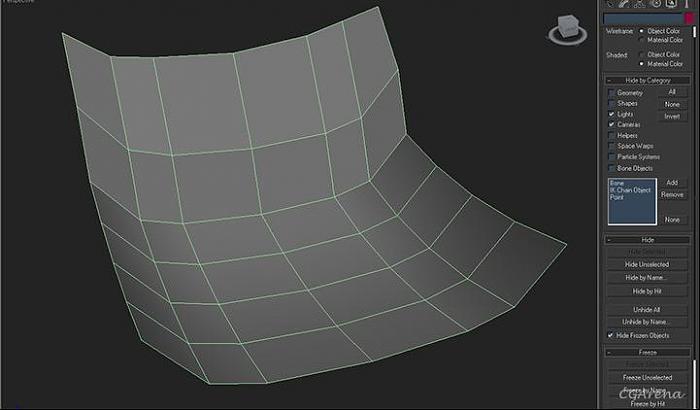Toggle the Hide Frozen Objects checkbox
This screenshot has width=700, height=410.
click(610, 335)
